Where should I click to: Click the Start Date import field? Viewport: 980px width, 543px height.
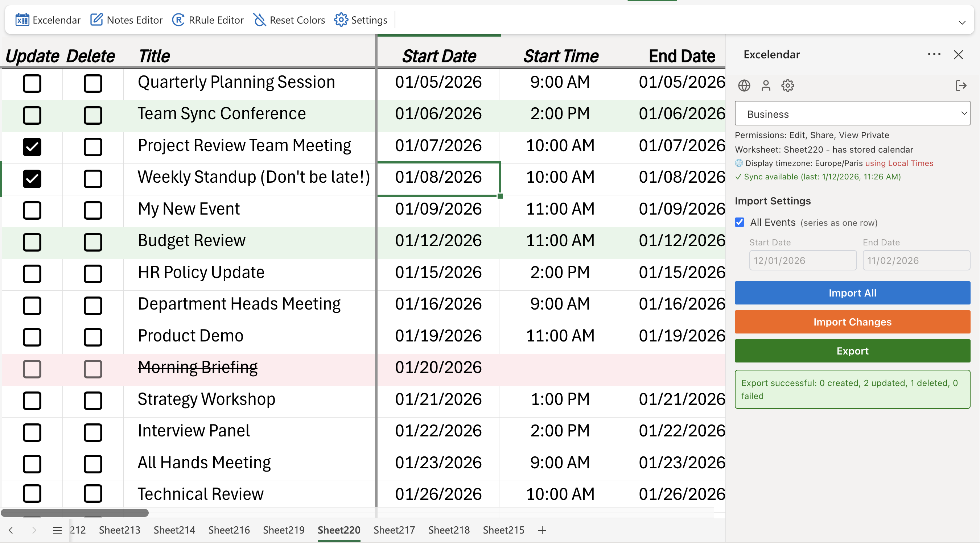(803, 260)
